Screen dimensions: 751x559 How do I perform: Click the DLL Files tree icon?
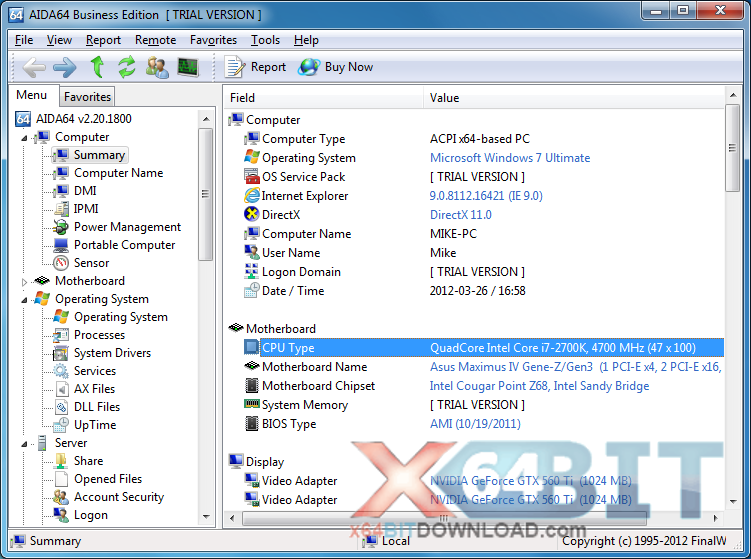62,407
